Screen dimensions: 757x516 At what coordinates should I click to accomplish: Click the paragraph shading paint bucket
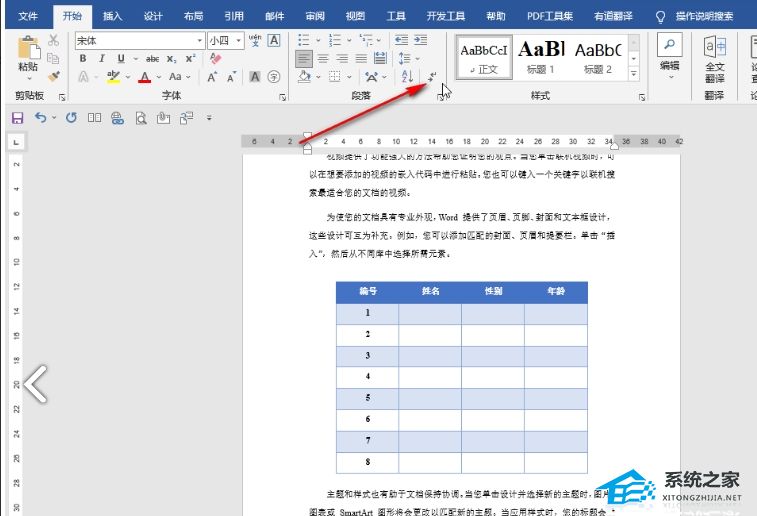304,76
